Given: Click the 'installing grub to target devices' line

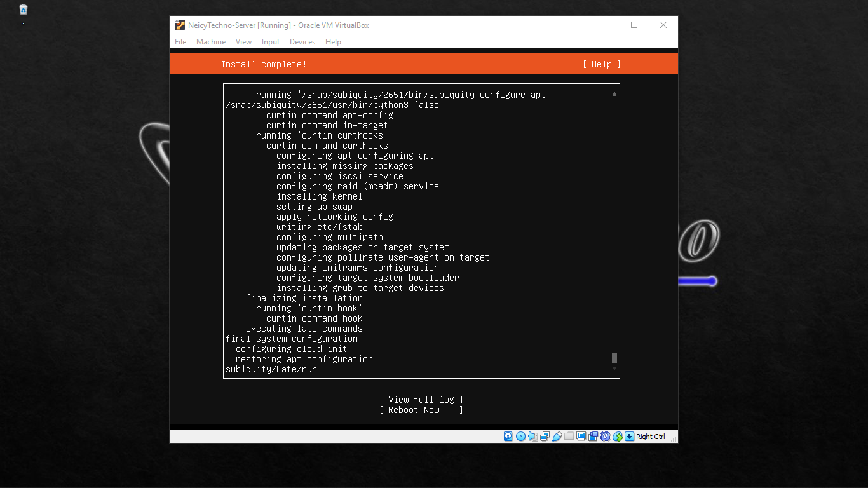Looking at the screenshot, I should click(x=360, y=288).
